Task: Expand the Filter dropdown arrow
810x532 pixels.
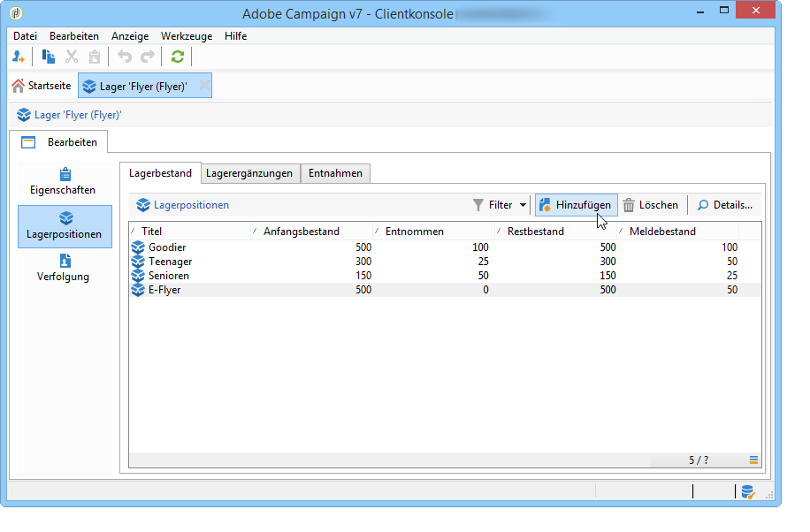Action: pos(523,205)
